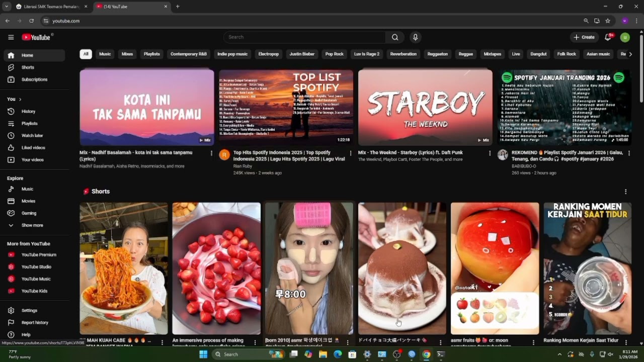644x362 pixels.
Task: Click the YouTube logo
Action: 37,37
